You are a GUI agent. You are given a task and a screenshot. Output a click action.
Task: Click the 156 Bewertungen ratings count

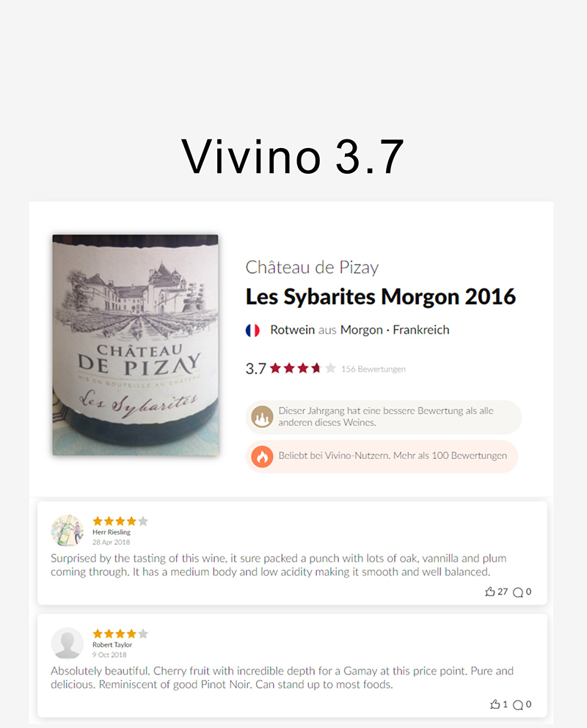[373, 369]
